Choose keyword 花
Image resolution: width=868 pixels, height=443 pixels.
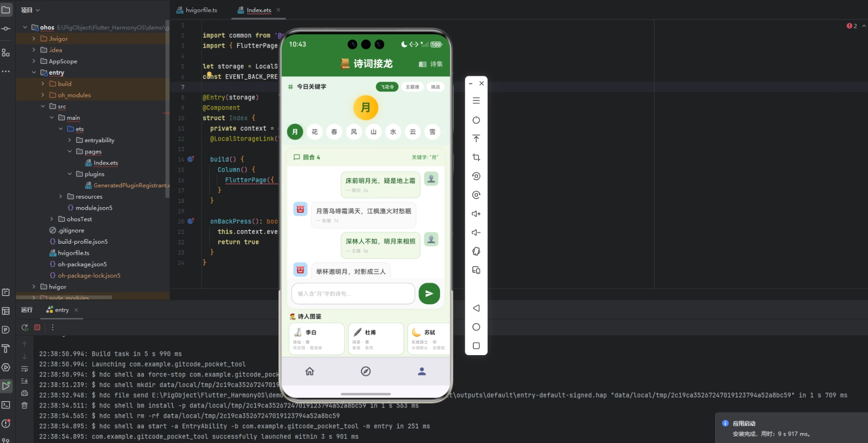314,132
